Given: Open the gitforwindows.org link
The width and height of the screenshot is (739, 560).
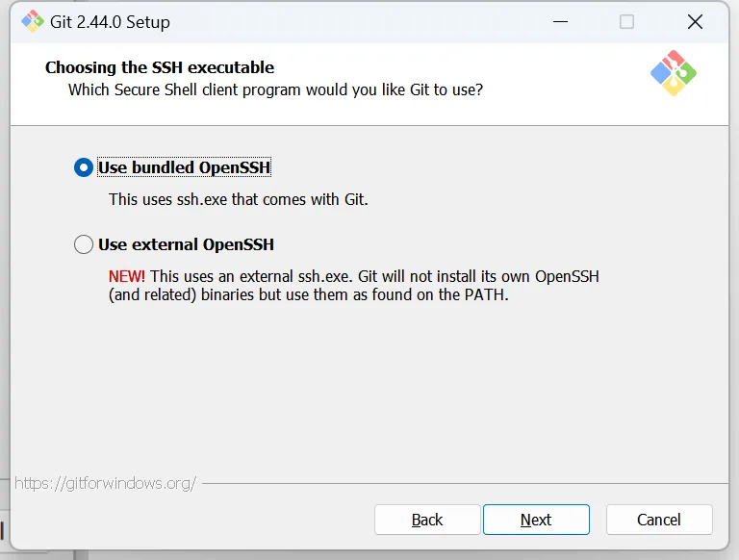Looking at the screenshot, I should coord(106,483).
